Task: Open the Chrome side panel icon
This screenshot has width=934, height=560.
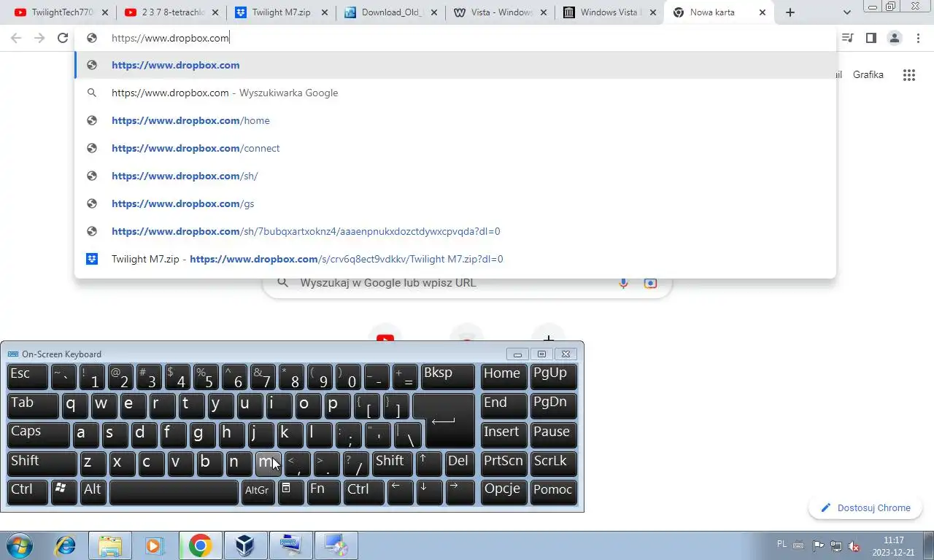Action: coord(871,38)
